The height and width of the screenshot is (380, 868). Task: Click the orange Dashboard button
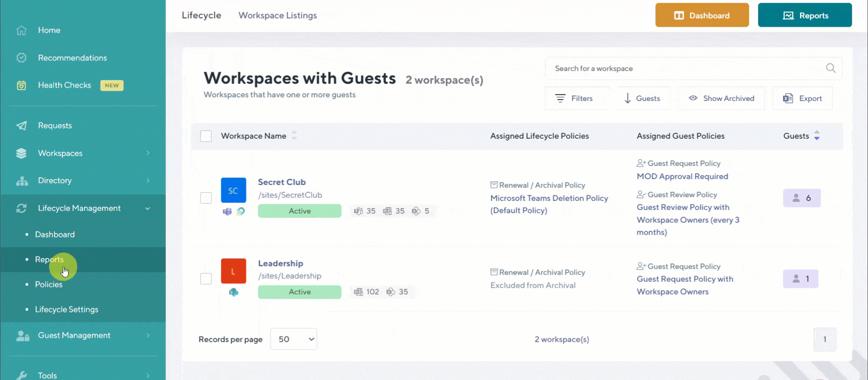pos(702,15)
